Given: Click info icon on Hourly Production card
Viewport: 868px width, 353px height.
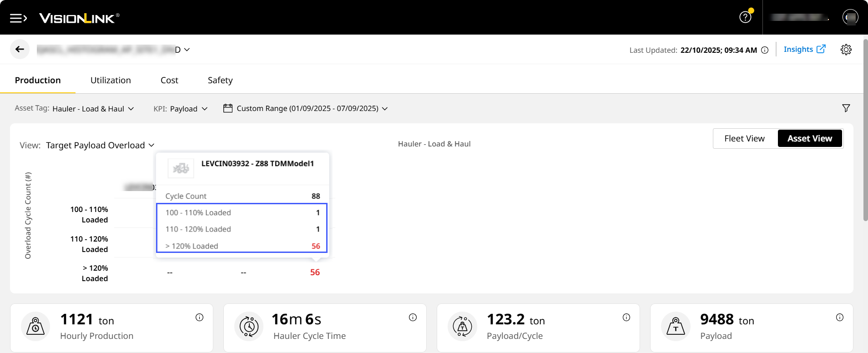Looking at the screenshot, I should coord(199,318).
